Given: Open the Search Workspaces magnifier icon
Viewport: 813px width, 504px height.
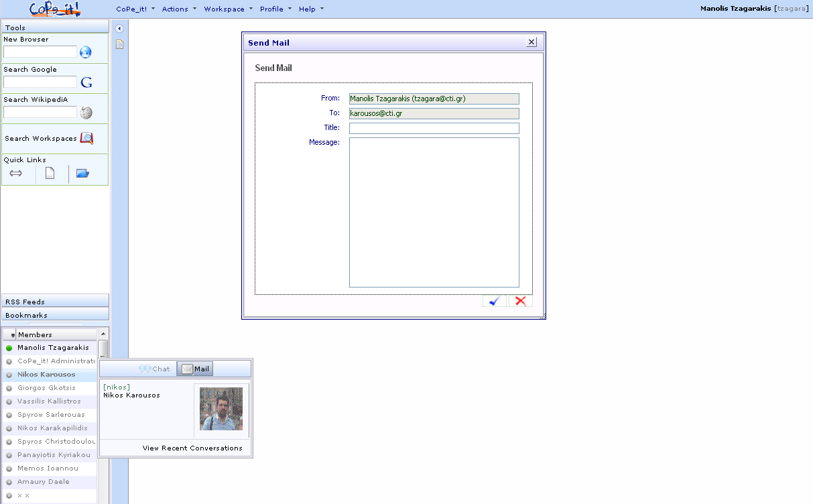Looking at the screenshot, I should (x=86, y=138).
